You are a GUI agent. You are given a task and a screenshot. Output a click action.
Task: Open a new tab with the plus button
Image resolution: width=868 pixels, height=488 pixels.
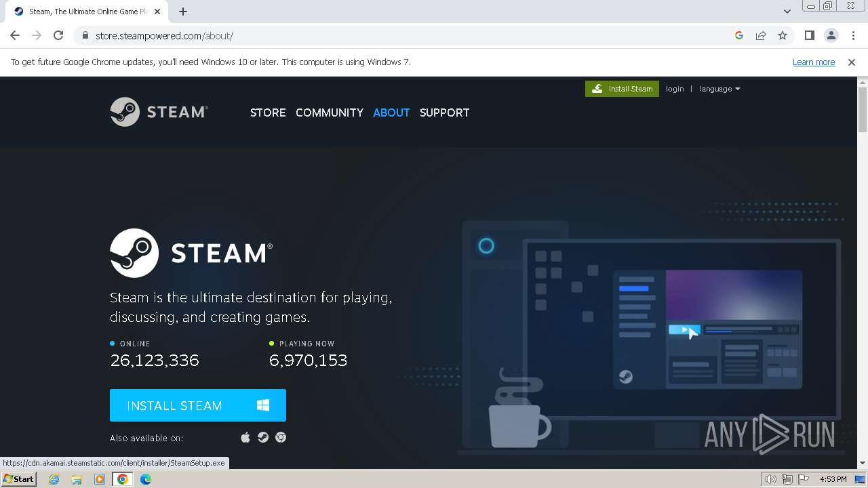(183, 12)
